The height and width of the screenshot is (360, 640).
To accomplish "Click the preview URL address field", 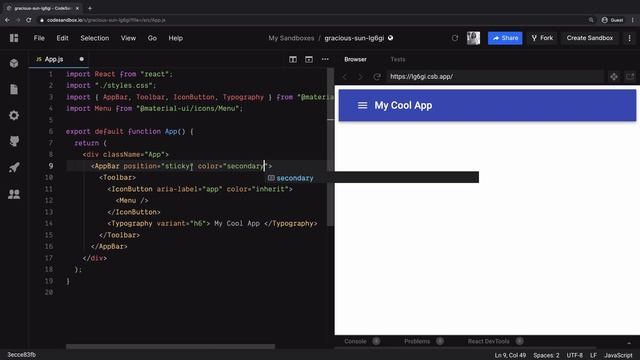I will [x=495, y=77].
